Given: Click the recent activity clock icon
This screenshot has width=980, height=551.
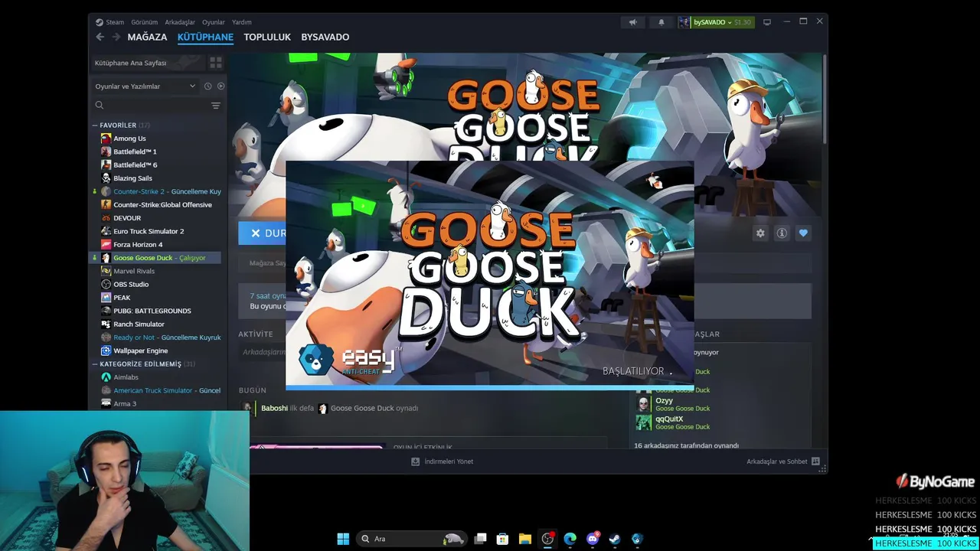Looking at the screenshot, I should tap(207, 86).
